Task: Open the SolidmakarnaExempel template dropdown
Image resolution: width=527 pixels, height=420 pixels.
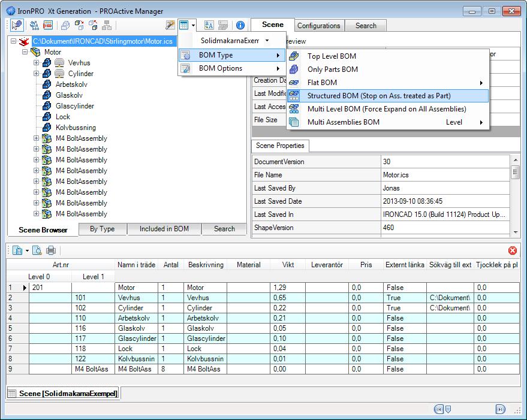Action: click(267, 41)
